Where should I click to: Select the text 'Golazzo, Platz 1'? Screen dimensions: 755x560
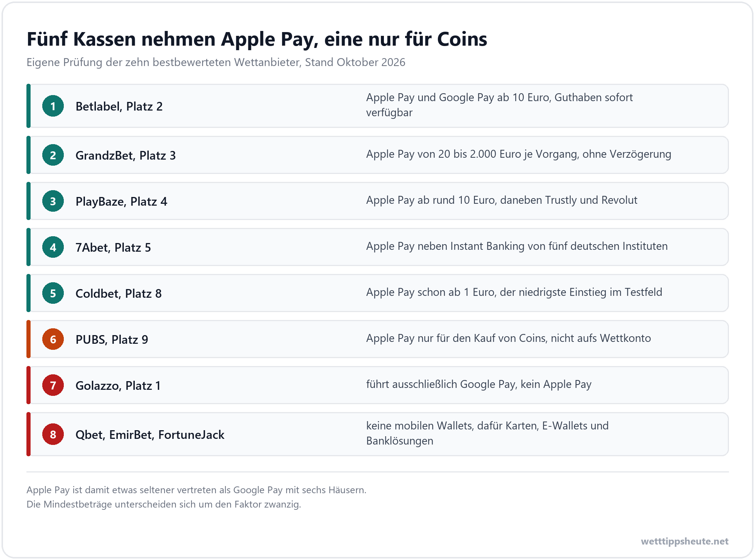(x=118, y=386)
